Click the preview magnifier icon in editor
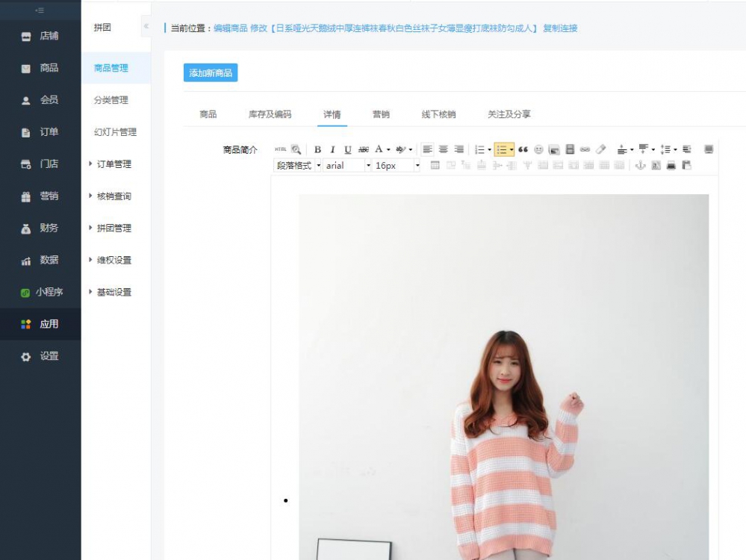Screen dimensions: 746x560 [296, 149]
